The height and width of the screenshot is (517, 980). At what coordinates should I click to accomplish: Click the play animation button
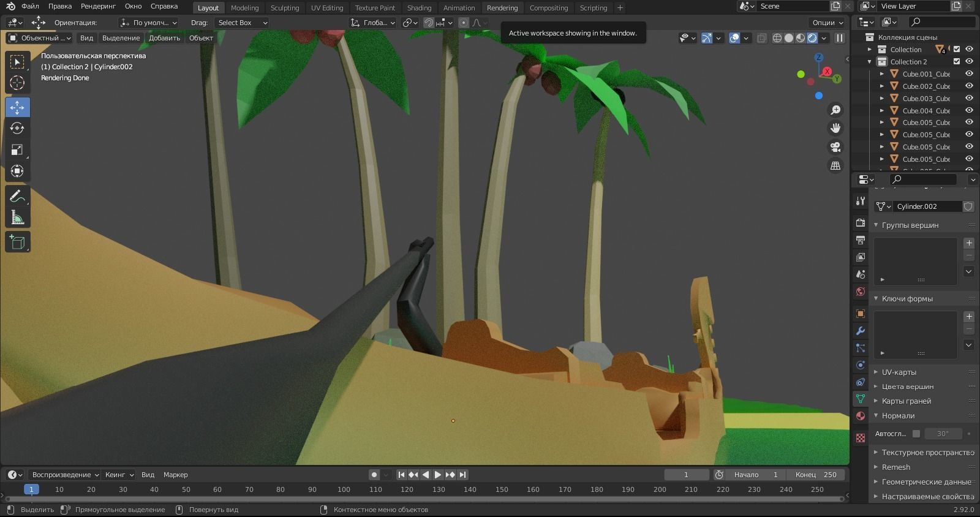[438, 475]
